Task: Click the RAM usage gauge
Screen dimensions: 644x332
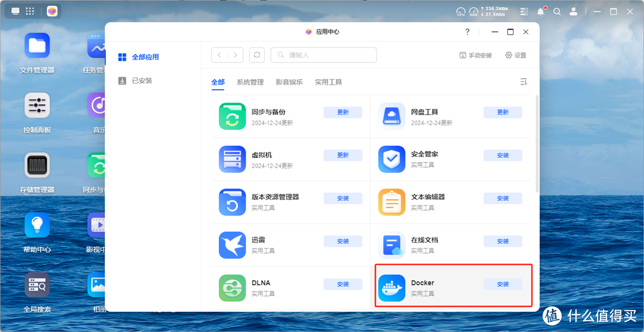Action: coord(474,11)
